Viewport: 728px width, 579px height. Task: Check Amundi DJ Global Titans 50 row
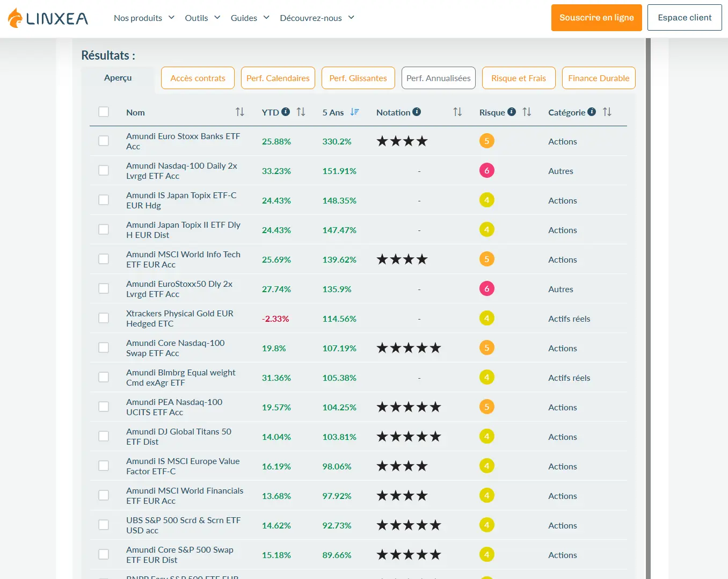tap(104, 436)
